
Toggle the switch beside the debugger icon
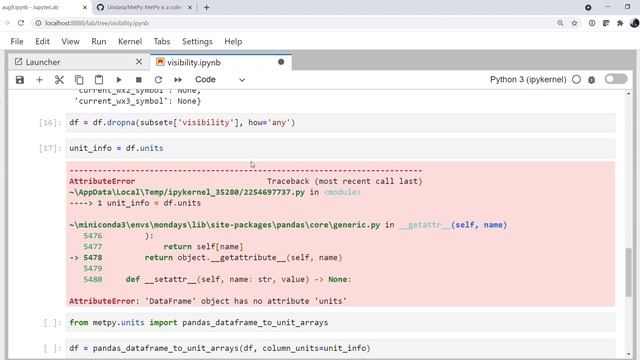click(x=616, y=79)
